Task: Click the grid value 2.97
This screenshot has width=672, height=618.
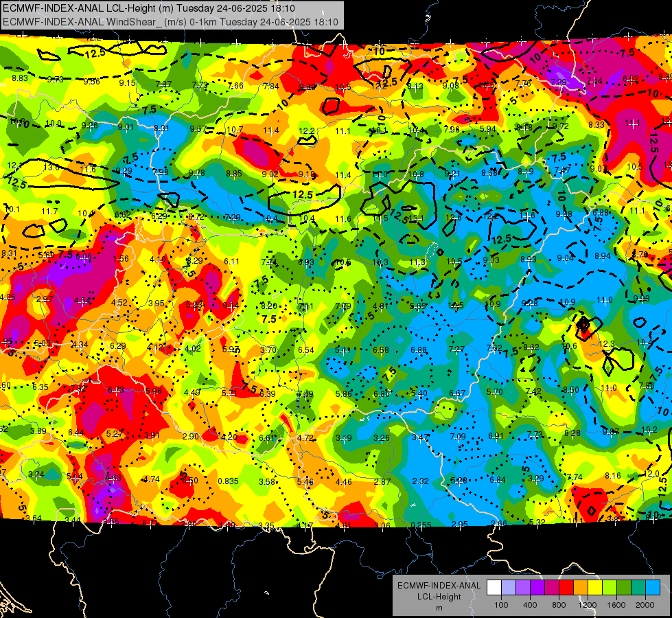Action: (x=45, y=299)
